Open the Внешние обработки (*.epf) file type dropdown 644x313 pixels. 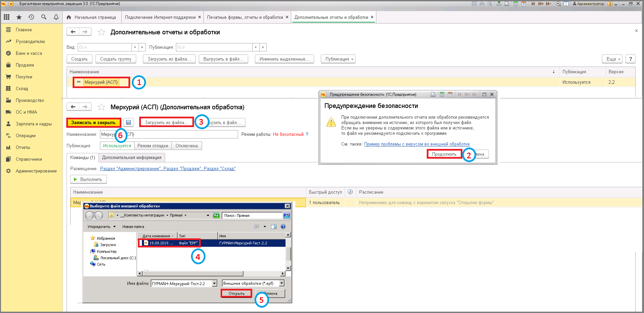(x=282, y=283)
